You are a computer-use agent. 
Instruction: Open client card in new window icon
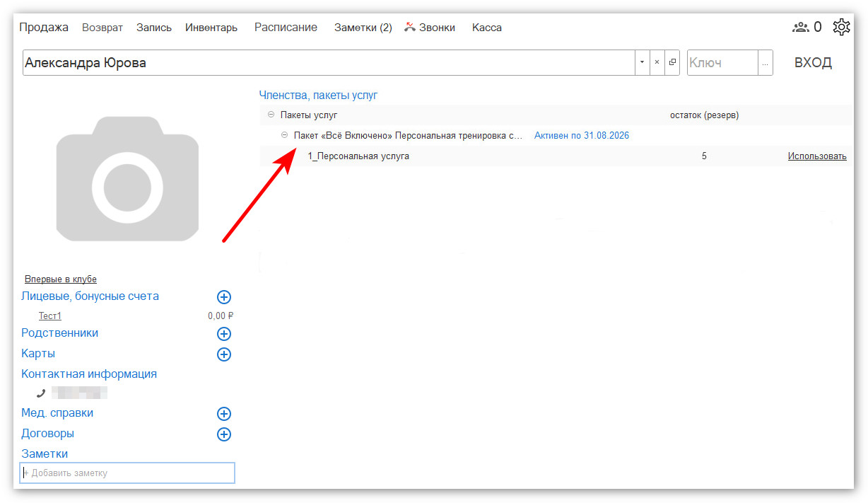point(672,62)
